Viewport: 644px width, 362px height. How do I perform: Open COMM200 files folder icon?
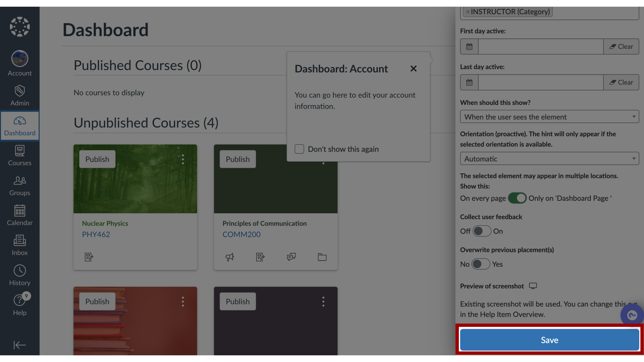(322, 257)
